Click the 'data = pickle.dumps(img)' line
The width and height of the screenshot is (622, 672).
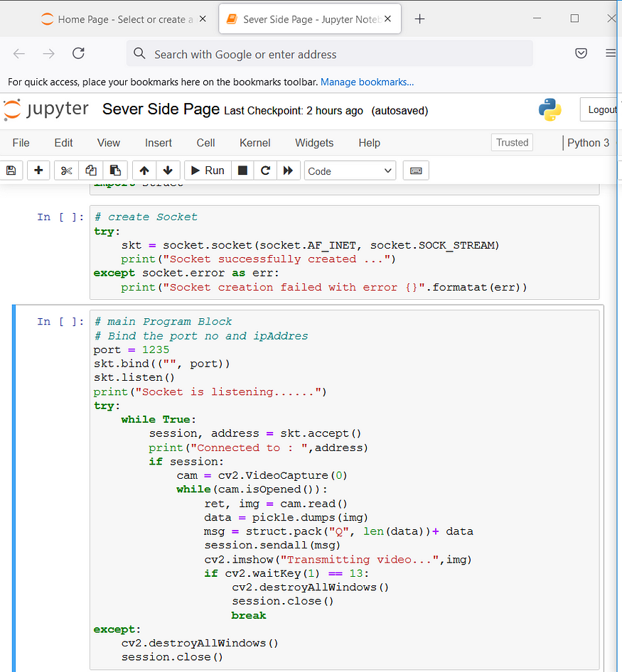pos(286,517)
